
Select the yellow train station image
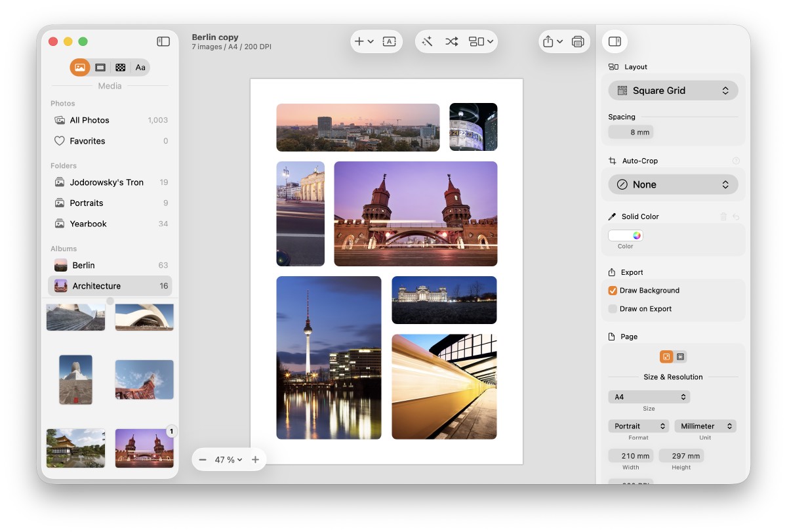[x=445, y=386]
